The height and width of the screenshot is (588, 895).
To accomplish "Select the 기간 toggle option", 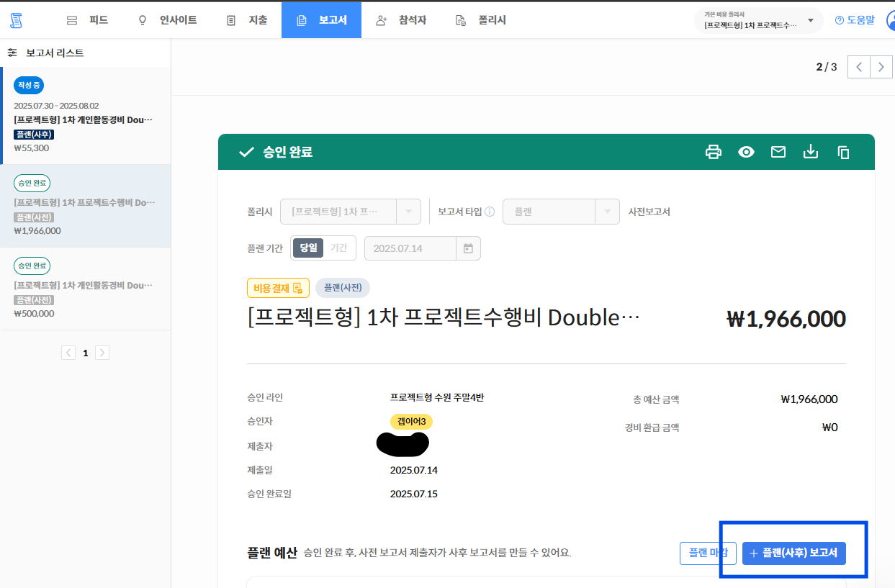I will (x=338, y=248).
